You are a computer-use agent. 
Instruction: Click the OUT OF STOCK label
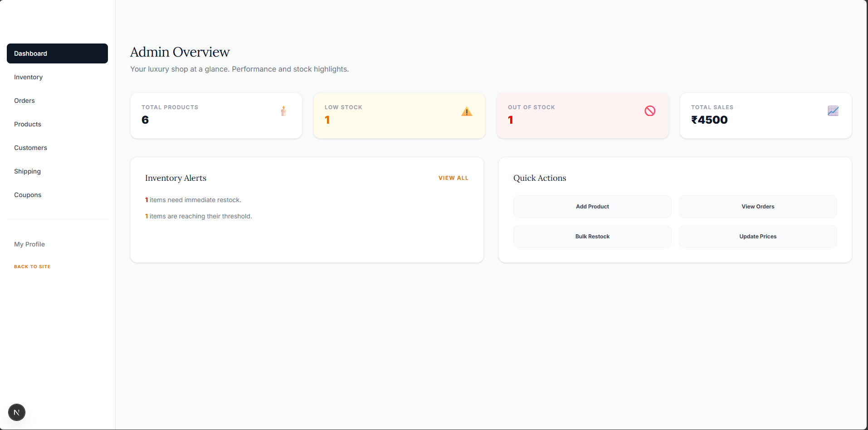532,107
